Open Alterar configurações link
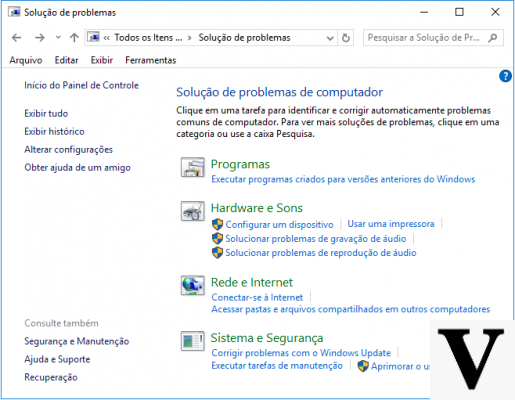 pos(69,150)
